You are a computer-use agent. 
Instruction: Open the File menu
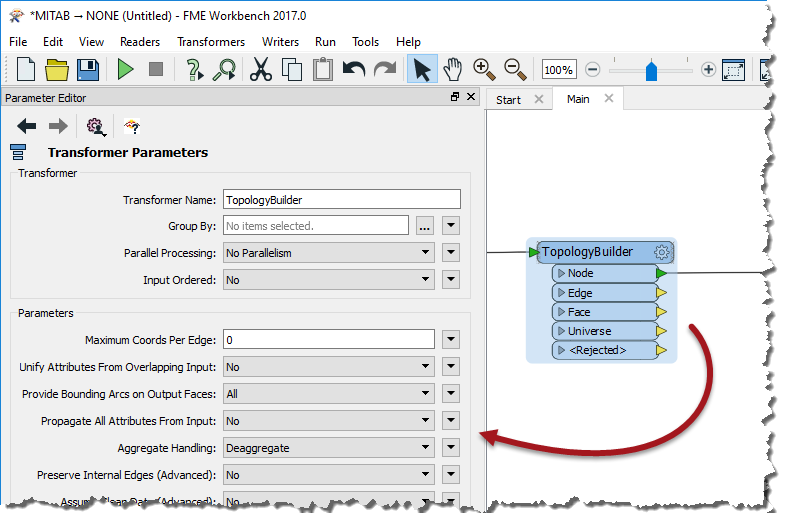pos(18,42)
